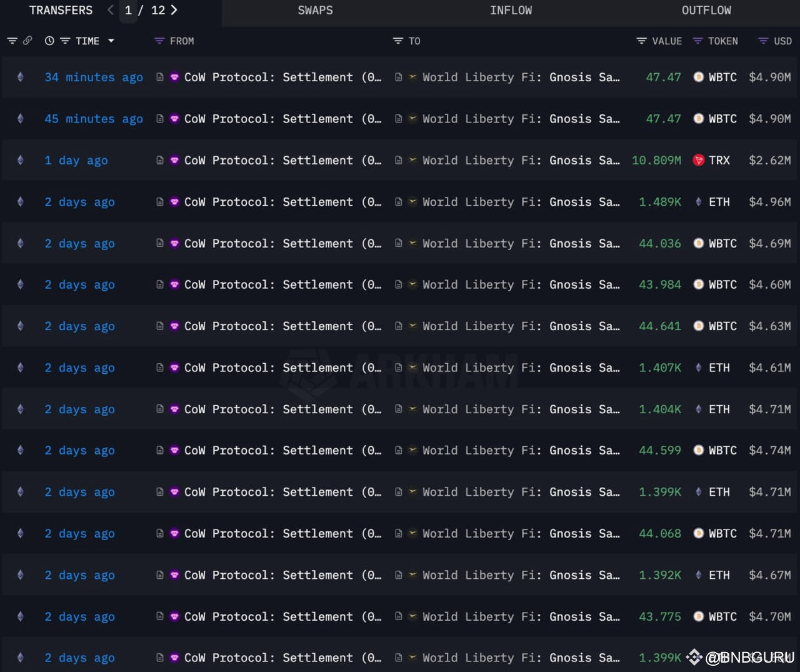Open the TIME column filter icon
Viewport: 800px width, 672px height.
[x=65, y=41]
